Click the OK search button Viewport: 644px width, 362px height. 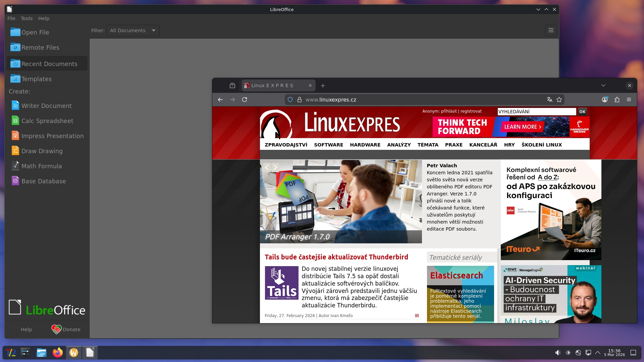coord(582,112)
